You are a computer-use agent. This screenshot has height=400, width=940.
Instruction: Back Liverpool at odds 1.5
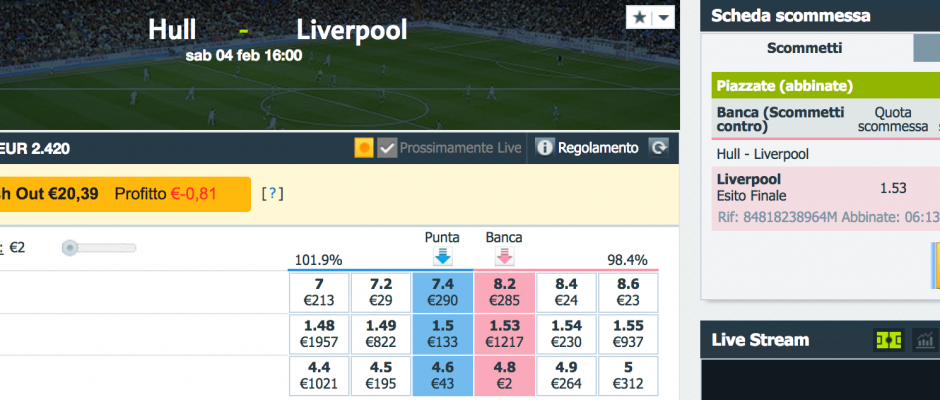pyautogui.click(x=442, y=334)
